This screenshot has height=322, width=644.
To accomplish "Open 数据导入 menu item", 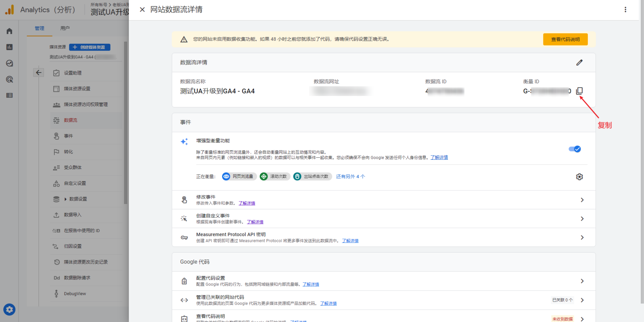I will 86,215.
